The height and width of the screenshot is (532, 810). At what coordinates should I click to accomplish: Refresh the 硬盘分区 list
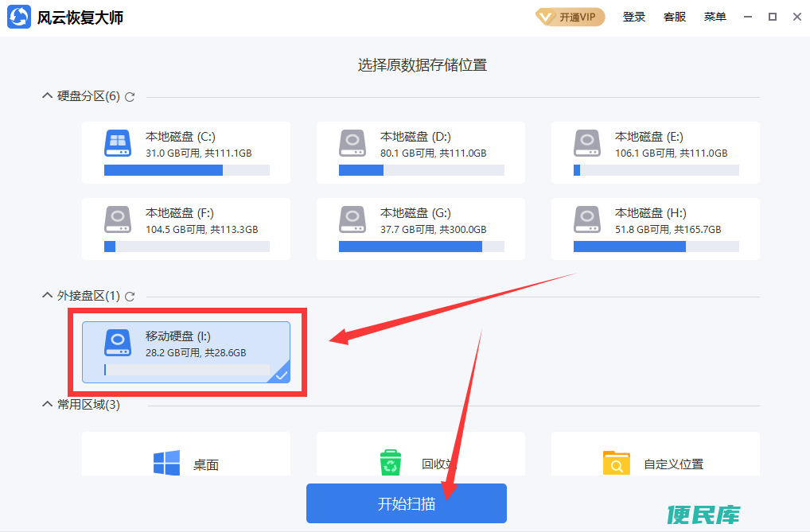tap(130, 96)
